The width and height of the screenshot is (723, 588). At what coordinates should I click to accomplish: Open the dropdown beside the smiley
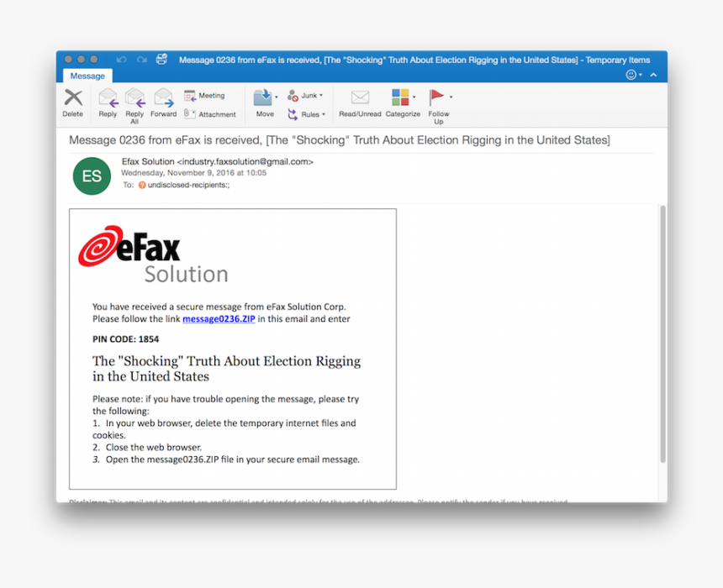tap(641, 75)
